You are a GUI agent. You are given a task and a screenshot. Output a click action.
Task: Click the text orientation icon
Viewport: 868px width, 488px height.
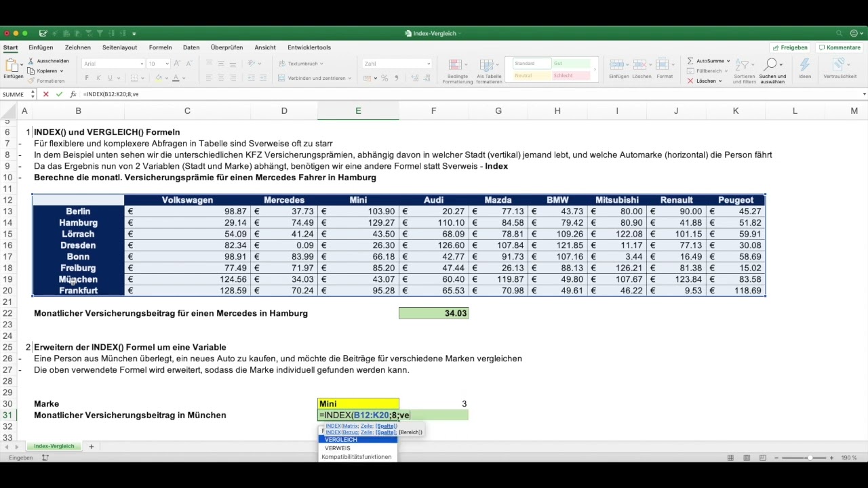coord(252,64)
